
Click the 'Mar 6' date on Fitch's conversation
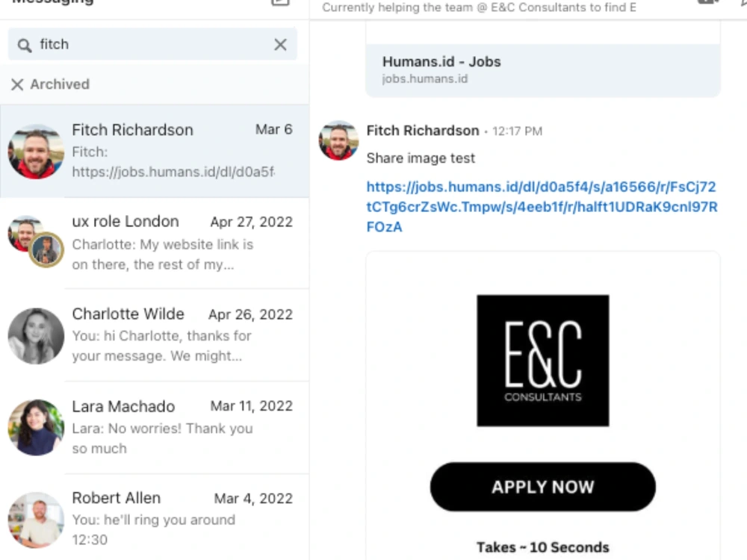coord(274,129)
